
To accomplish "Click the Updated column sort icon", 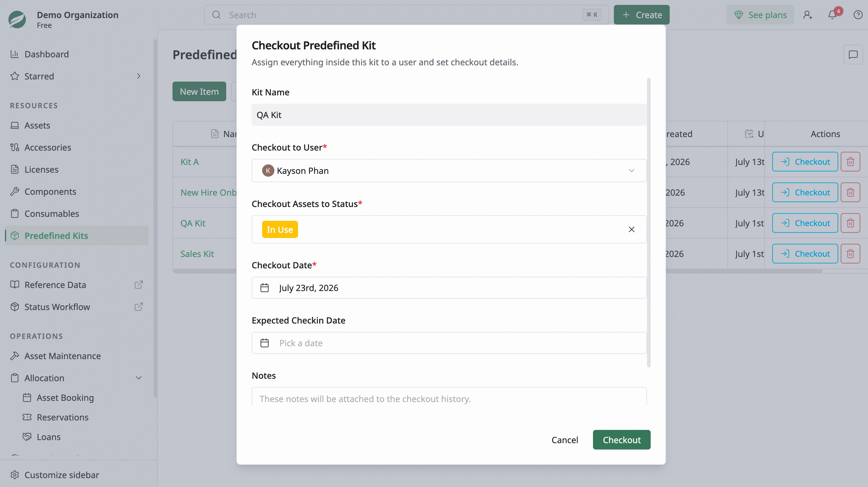I will tap(749, 134).
